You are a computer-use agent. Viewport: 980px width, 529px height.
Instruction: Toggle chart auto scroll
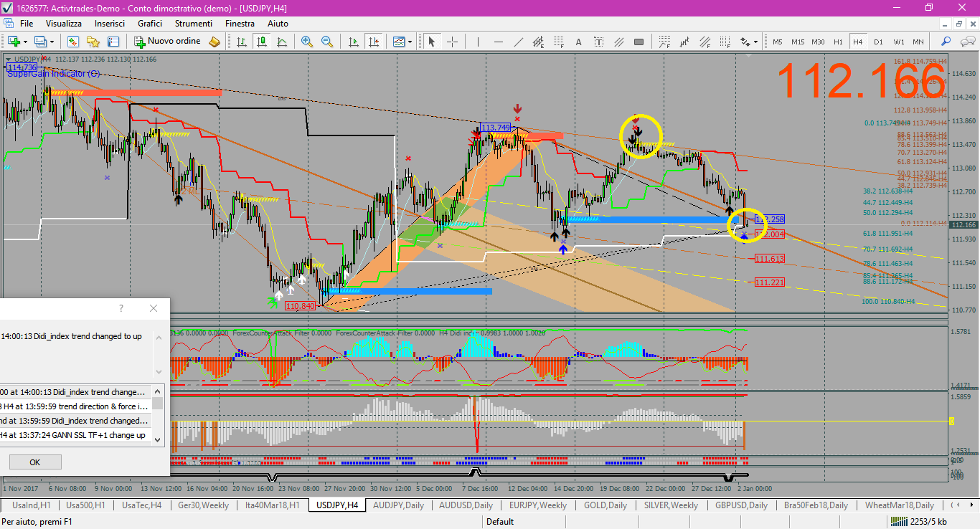pyautogui.click(x=354, y=42)
